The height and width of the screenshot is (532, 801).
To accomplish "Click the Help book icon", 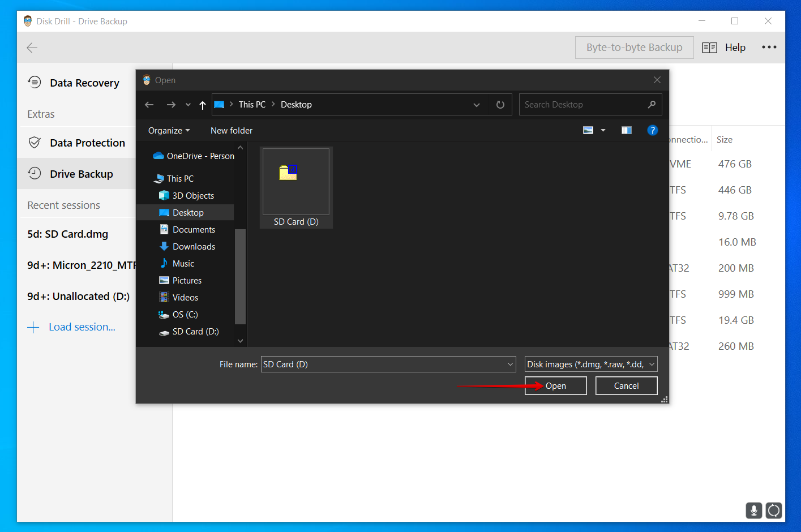I will click(x=709, y=48).
